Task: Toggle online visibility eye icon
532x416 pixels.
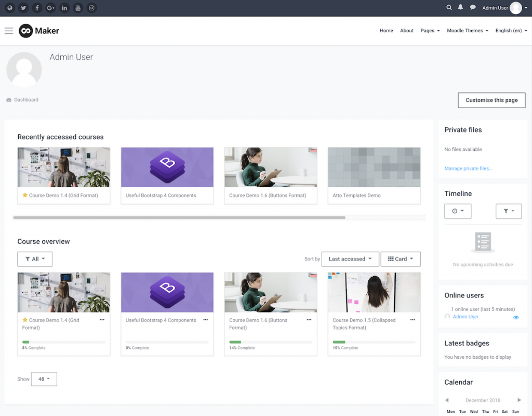Action: [516, 318]
